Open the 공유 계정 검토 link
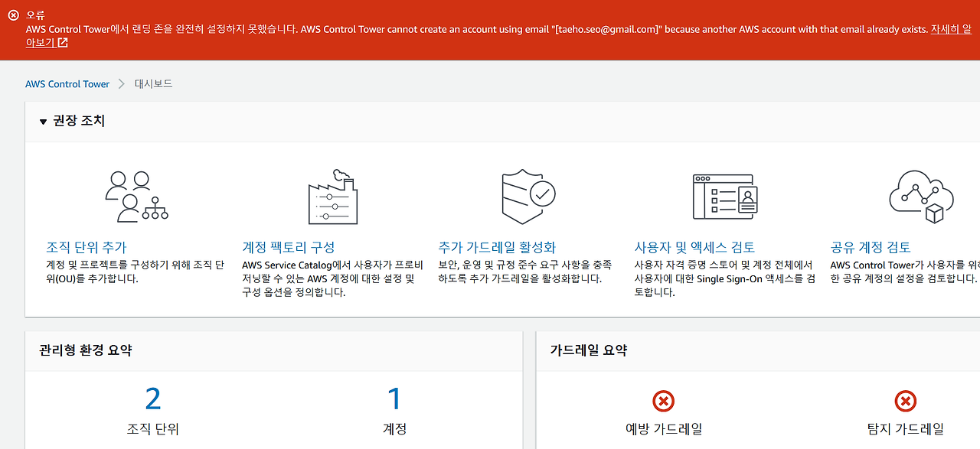 (x=871, y=247)
